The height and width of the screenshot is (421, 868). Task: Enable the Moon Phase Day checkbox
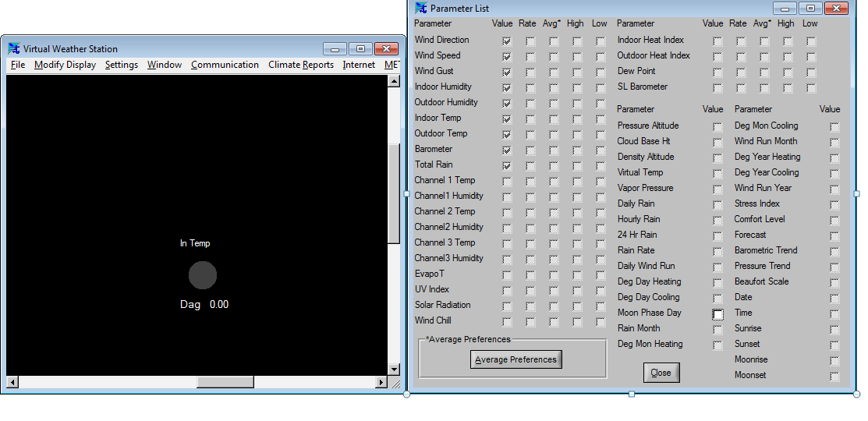(717, 314)
